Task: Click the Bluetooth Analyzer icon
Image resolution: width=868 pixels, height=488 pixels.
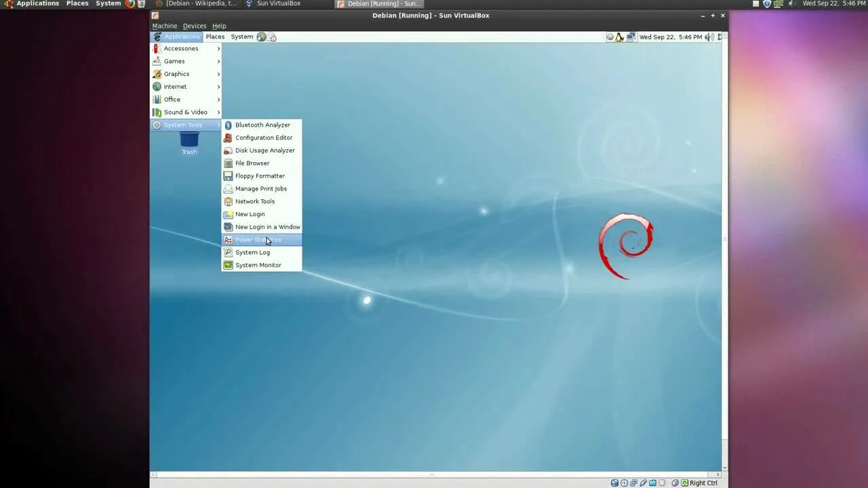Action: 229,125
